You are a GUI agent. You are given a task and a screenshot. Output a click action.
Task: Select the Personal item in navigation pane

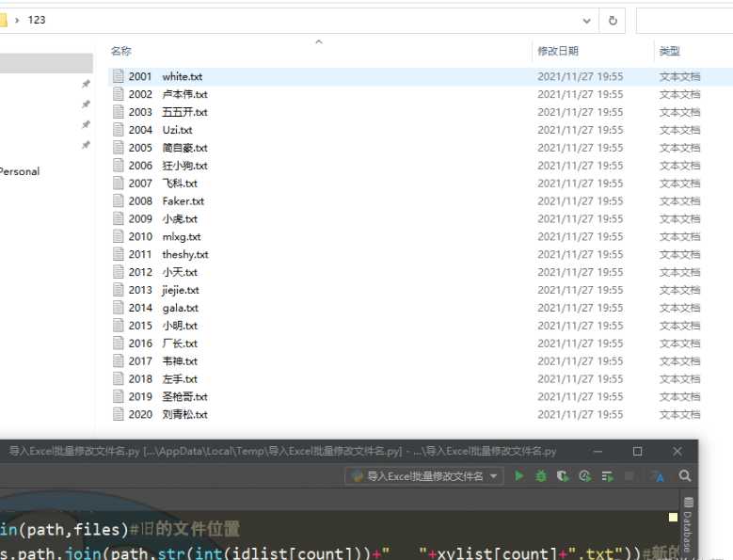click(x=20, y=171)
